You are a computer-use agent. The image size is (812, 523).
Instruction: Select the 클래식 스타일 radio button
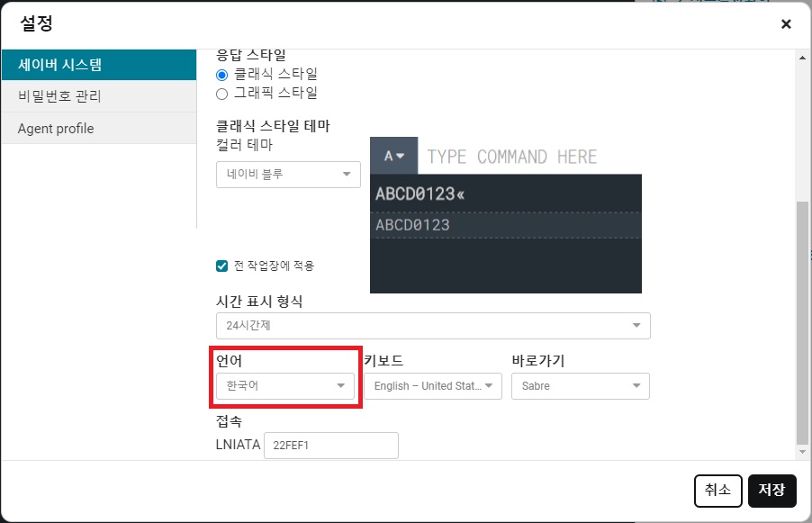[221, 75]
